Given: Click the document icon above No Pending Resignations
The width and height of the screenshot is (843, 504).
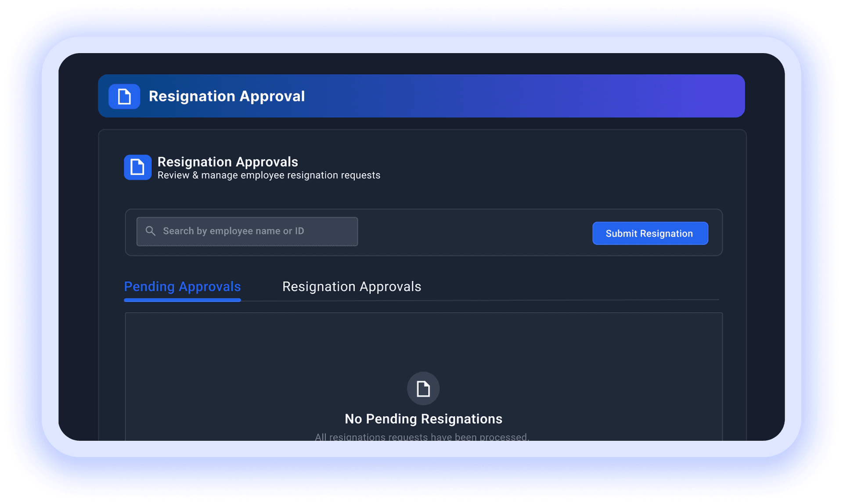Looking at the screenshot, I should tap(423, 388).
